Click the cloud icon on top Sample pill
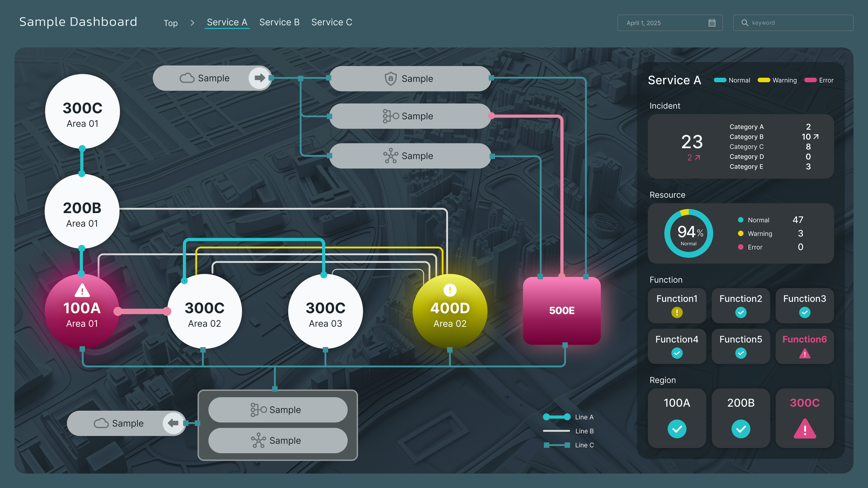868x488 pixels. point(187,78)
